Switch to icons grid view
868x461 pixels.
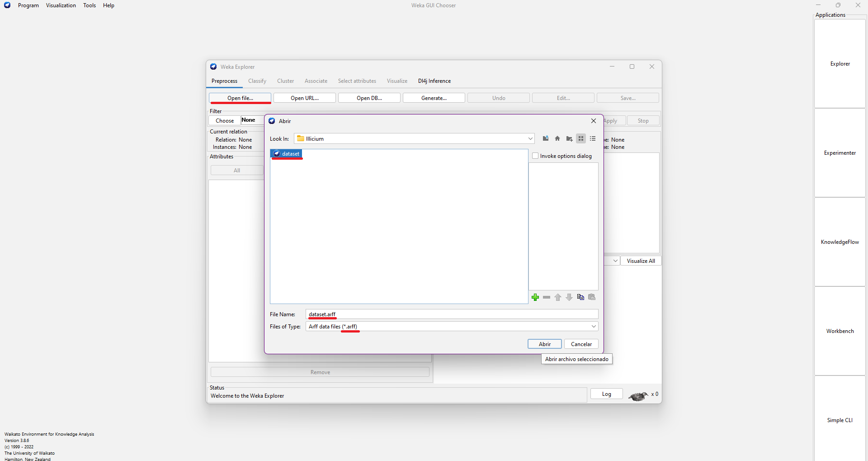click(581, 138)
